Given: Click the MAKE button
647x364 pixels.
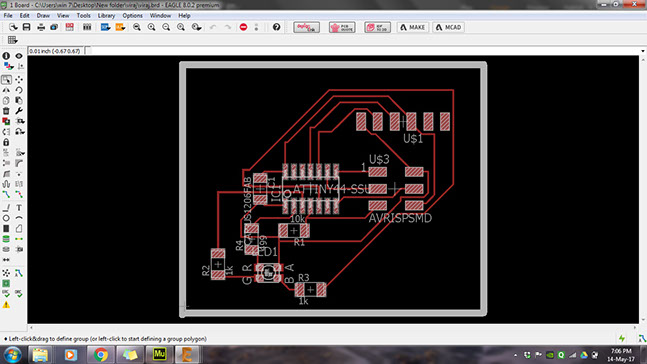Looking at the screenshot, I should [x=413, y=27].
